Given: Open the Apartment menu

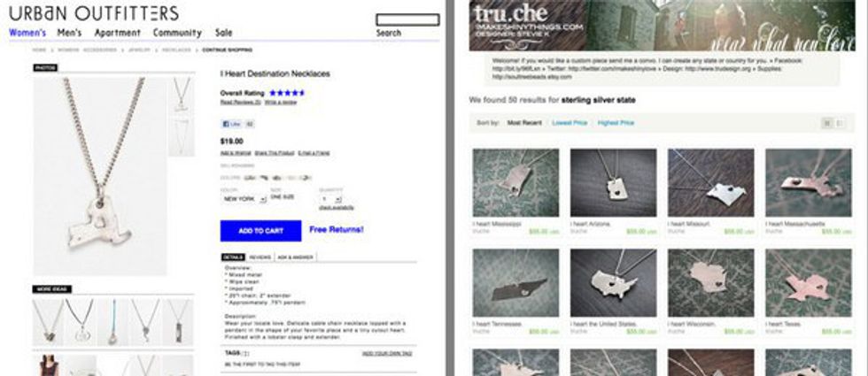Looking at the screenshot, I should coord(117,33).
